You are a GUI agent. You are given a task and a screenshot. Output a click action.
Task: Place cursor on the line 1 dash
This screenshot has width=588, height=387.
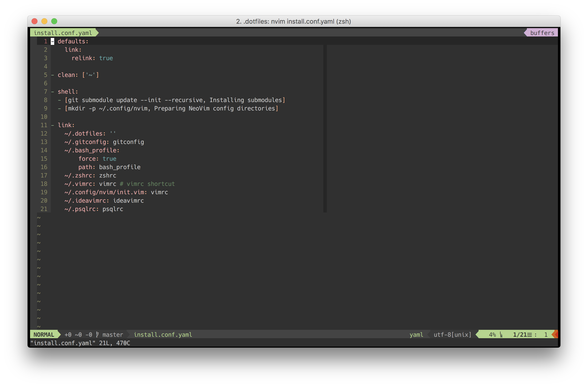(x=52, y=41)
